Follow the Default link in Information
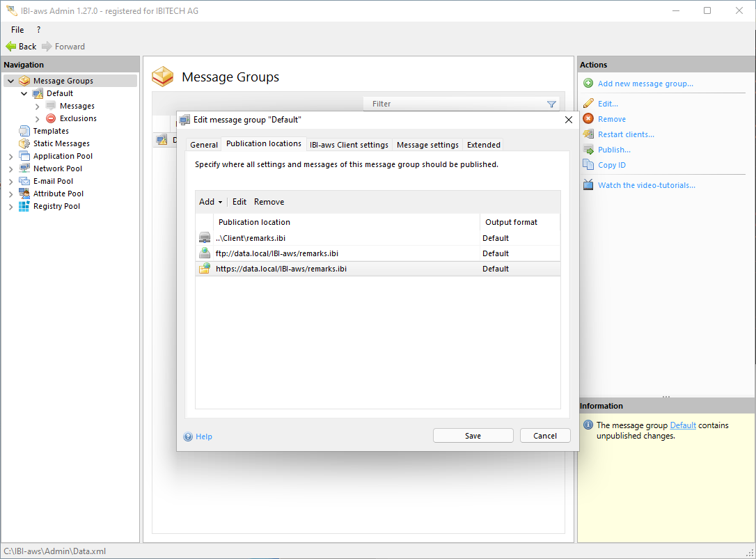This screenshot has height=559, width=756. tap(682, 425)
